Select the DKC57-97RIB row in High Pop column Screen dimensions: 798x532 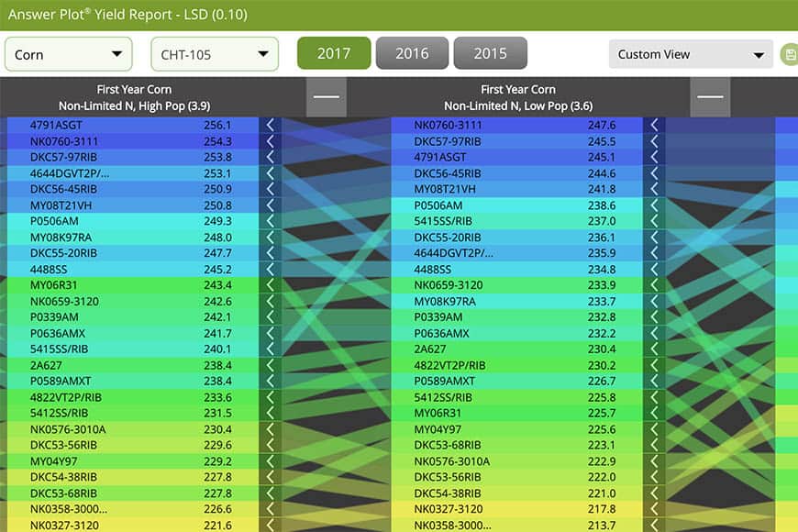(128, 157)
